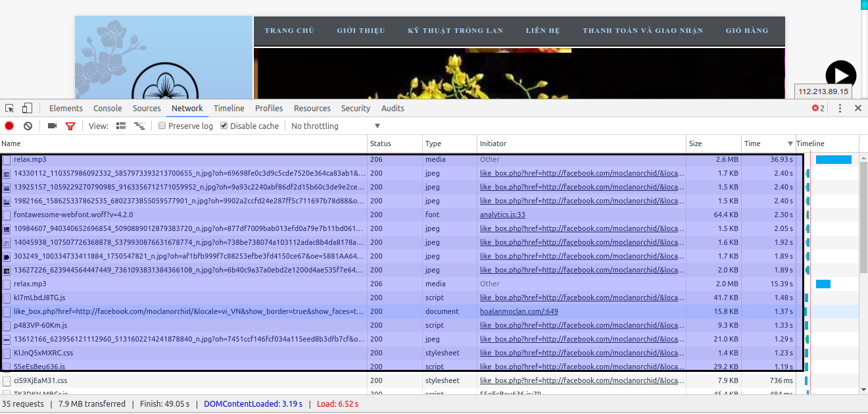The height and width of the screenshot is (414, 868).
Task: Select the like_box.php document request
Action: [429, 311]
